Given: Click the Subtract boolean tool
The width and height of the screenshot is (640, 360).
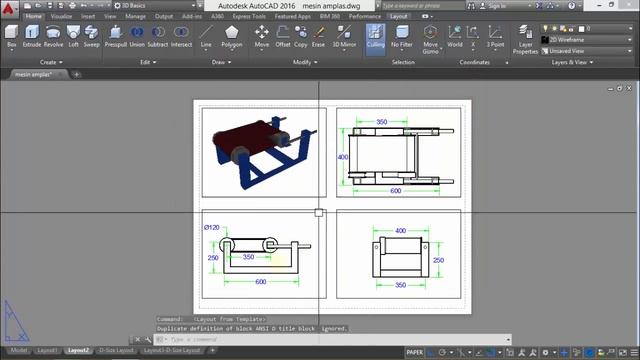Looking at the screenshot, I should click(158, 36).
